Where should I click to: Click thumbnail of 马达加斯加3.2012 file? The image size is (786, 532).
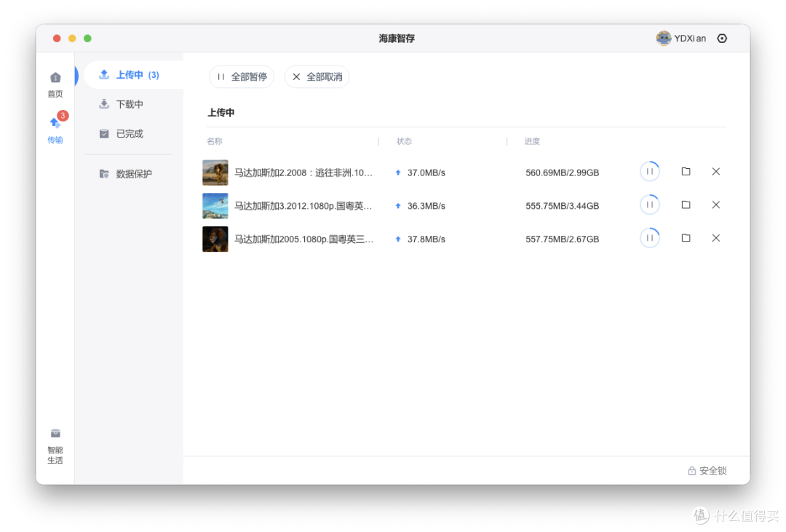click(x=215, y=205)
